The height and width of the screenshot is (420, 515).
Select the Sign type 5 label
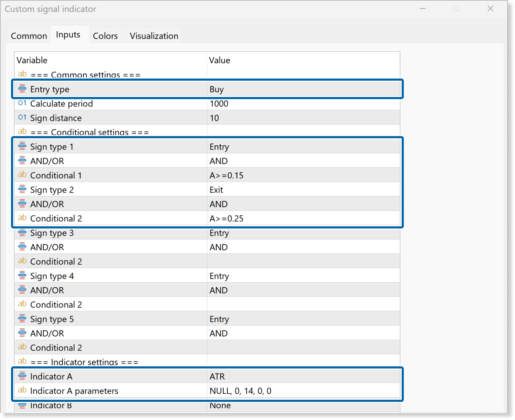pos(52,319)
